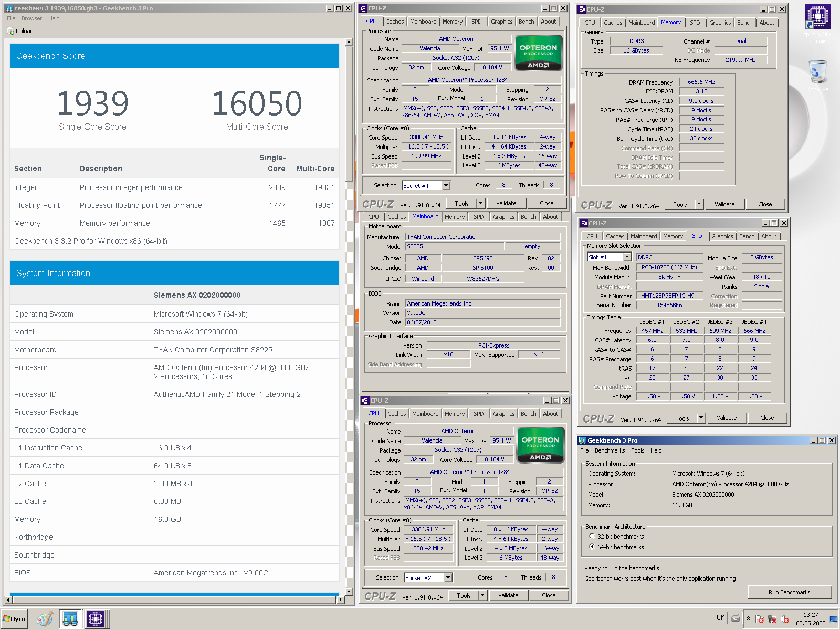840x630 pixels.
Task: Expand the Tools arrow in the Socket #2 CPU-Z window
Action: [x=482, y=595]
